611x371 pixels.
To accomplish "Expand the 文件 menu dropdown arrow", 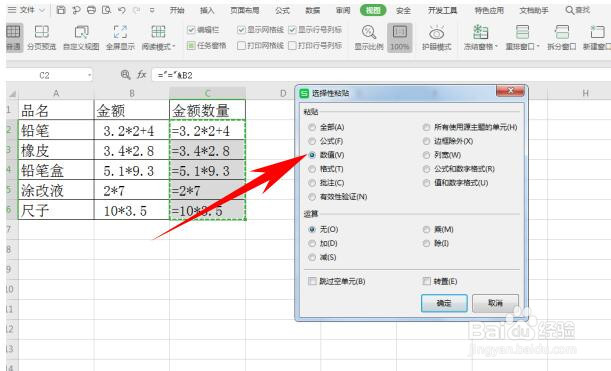I will click(42, 10).
